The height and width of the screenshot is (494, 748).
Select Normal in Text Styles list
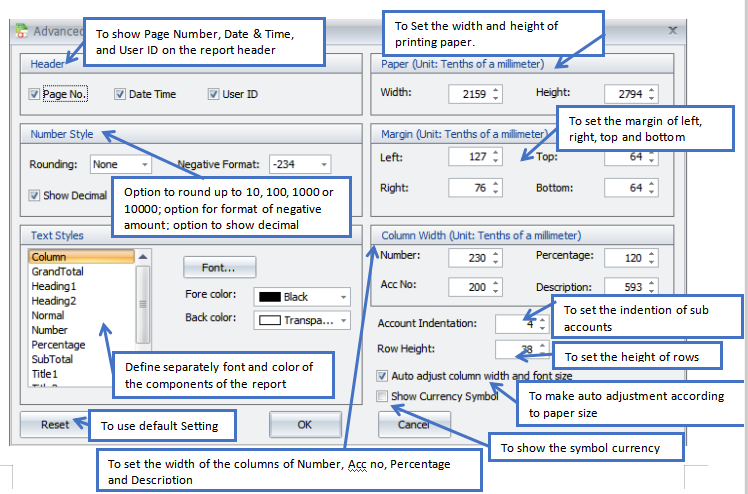(81, 316)
